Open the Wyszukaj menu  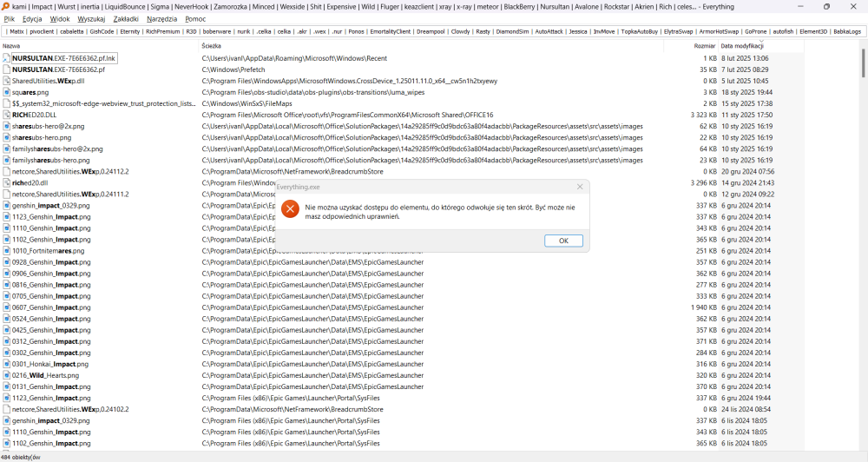(91, 19)
